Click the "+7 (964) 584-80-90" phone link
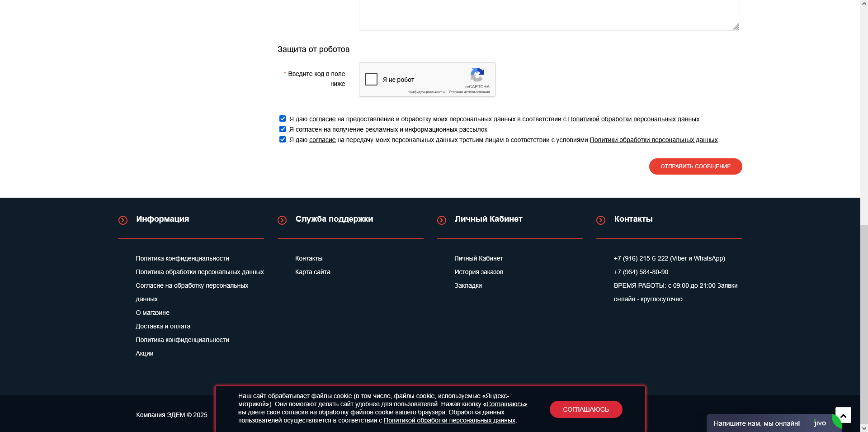The image size is (868, 432). point(641,272)
